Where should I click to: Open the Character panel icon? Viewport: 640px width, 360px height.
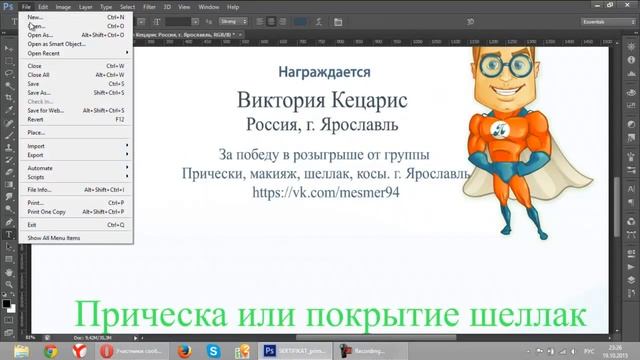pos(631,189)
